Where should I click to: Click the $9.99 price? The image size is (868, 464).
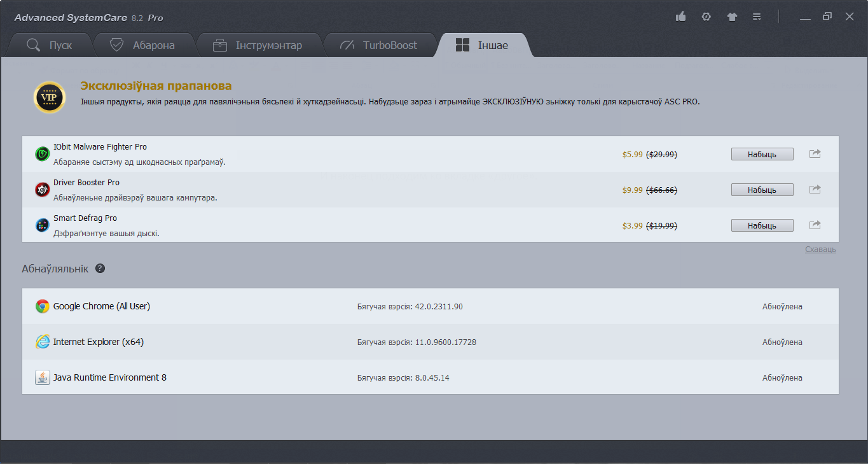coord(633,190)
